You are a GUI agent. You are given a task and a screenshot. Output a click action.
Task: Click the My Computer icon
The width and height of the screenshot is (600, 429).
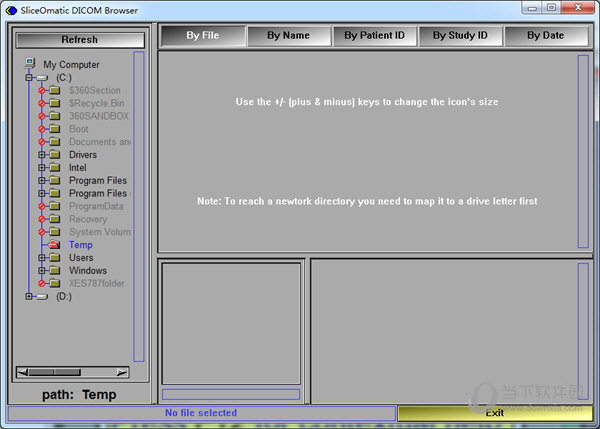30,64
